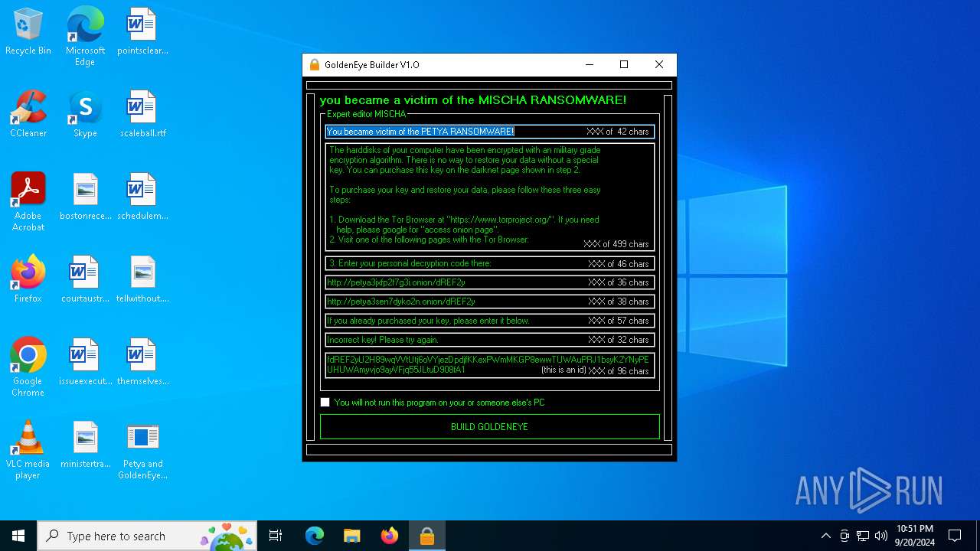Viewport: 980px width, 551px height.
Task: Open File Explorer from the taskbar
Action: (x=352, y=536)
